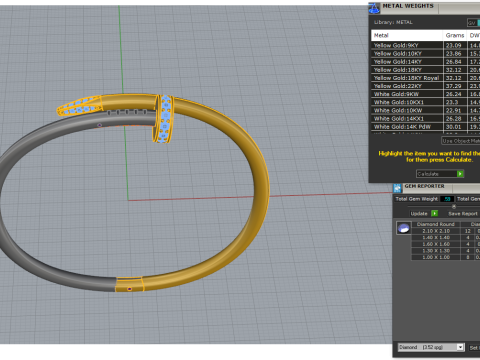Select the Yellow Gold:14KY row
The width and height of the screenshot is (480, 360).
pos(426,62)
